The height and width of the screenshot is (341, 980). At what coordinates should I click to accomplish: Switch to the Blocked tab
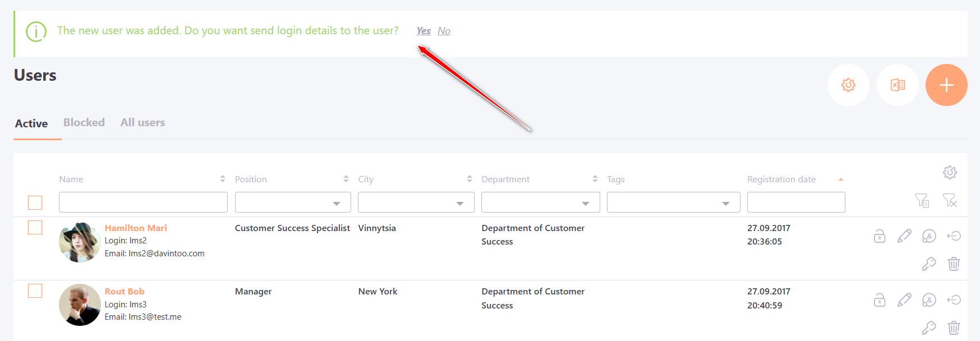(84, 122)
